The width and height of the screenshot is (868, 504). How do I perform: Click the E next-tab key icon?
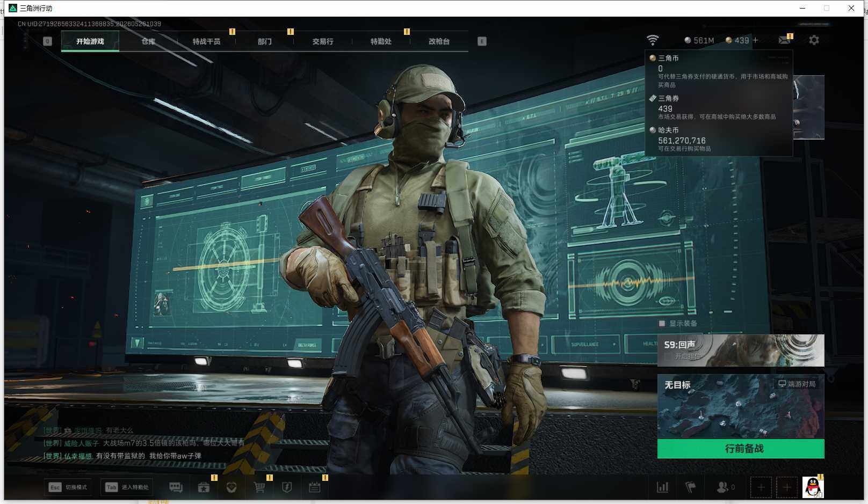(482, 41)
